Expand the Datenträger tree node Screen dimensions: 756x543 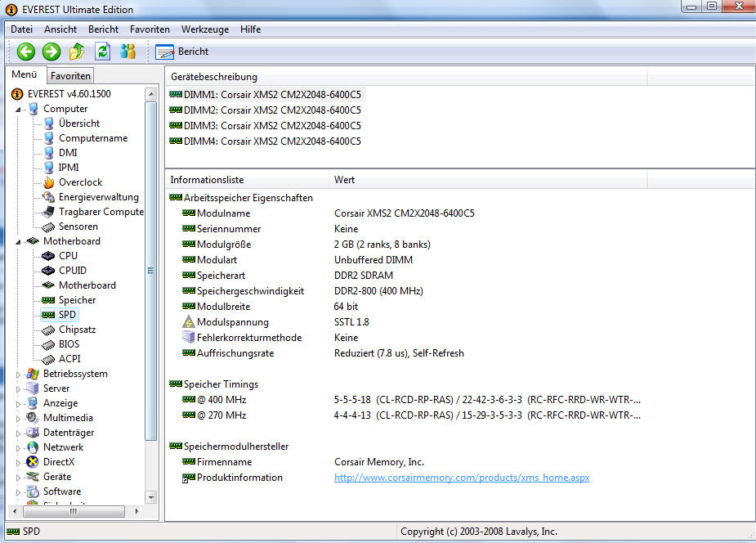coord(18,433)
